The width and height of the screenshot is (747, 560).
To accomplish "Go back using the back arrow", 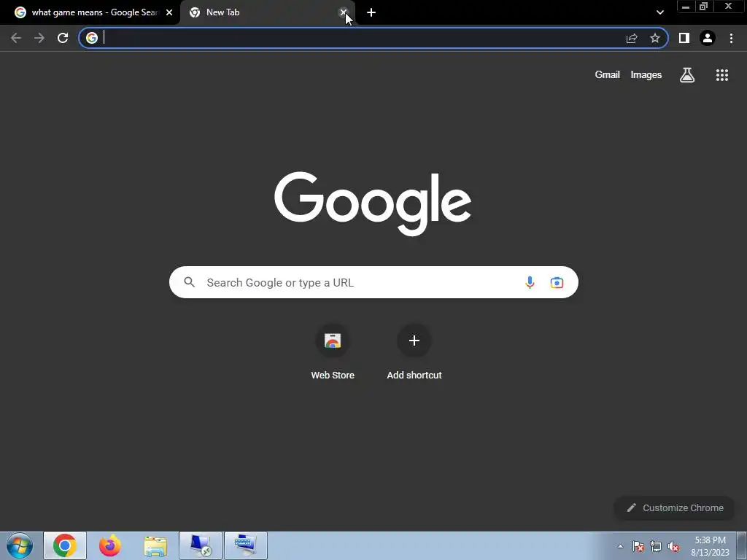I will coord(16,38).
